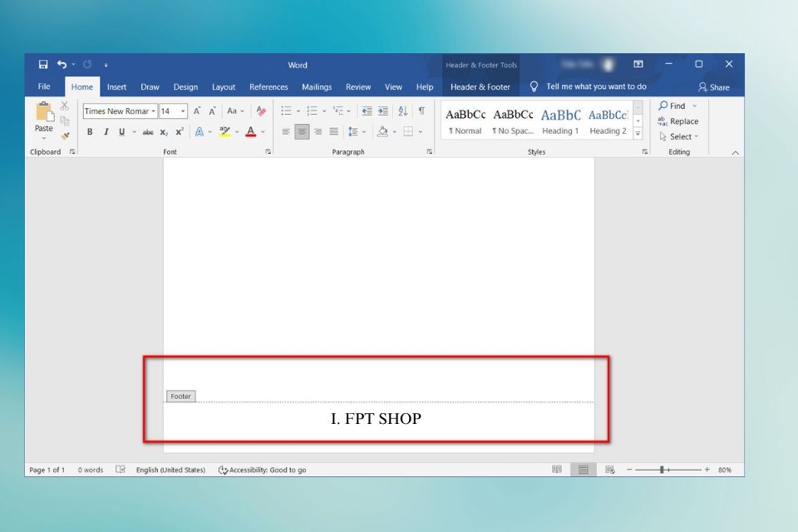798x532 pixels.
Task: Apply yellow text highlight color
Action: tap(224, 132)
